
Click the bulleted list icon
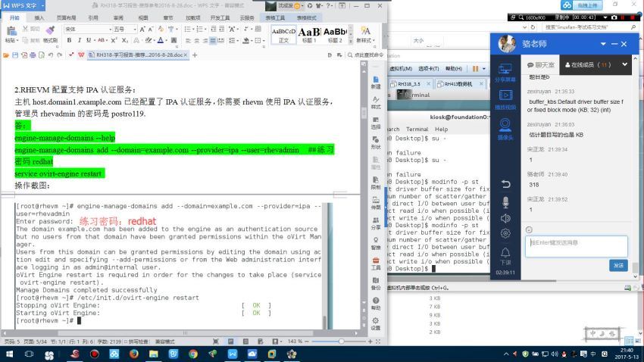click(x=187, y=29)
